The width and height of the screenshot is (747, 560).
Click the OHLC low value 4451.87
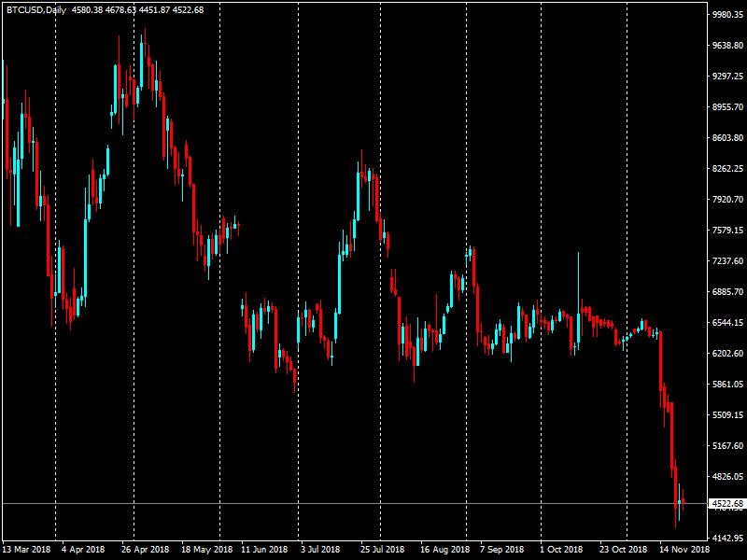(154, 10)
